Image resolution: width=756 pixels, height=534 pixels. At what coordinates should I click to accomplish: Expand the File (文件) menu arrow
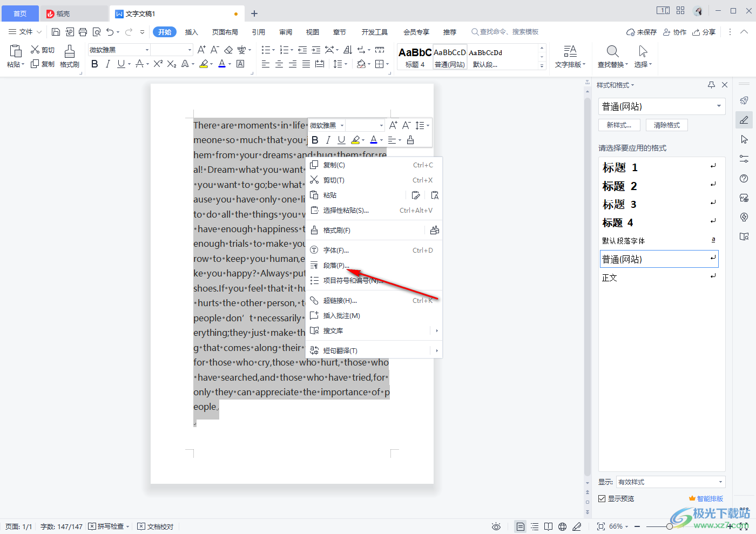39,32
